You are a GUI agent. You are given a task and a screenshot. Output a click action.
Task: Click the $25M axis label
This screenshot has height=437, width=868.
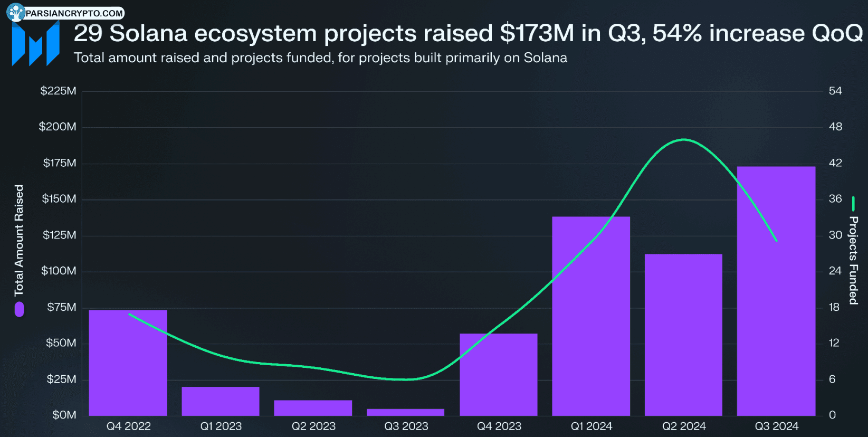[62, 379]
